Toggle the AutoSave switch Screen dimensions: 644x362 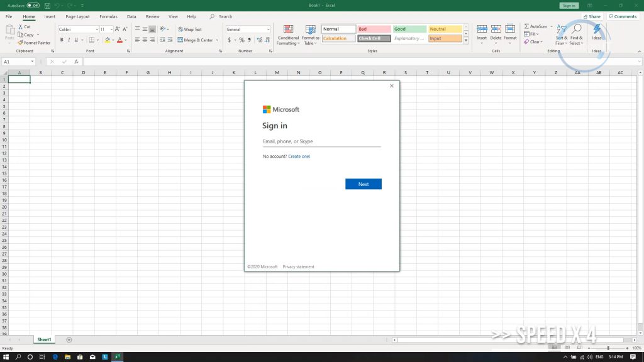[x=33, y=6]
